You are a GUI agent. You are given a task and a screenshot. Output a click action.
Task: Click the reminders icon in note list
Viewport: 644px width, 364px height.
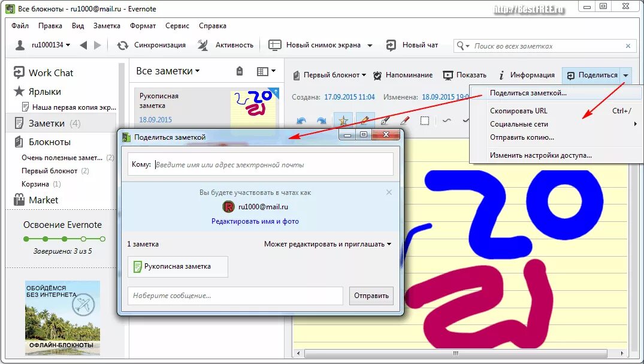tap(240, 71)
